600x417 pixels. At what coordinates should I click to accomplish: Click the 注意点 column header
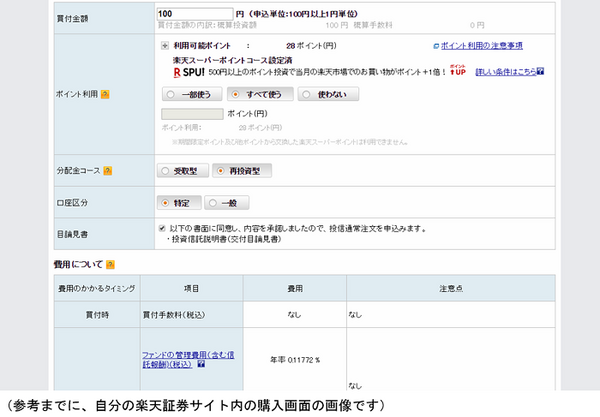(x=451, y=288)
